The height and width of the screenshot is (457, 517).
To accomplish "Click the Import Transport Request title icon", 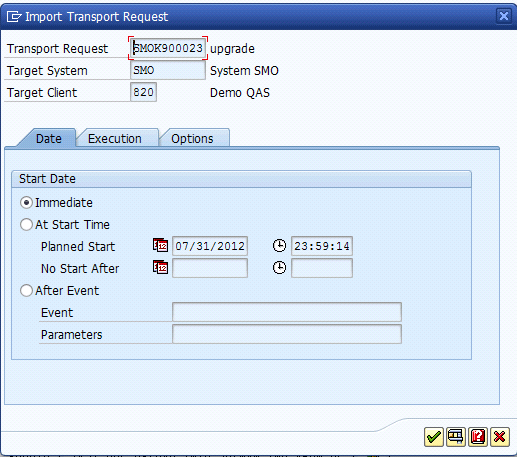I will point(14,16).
